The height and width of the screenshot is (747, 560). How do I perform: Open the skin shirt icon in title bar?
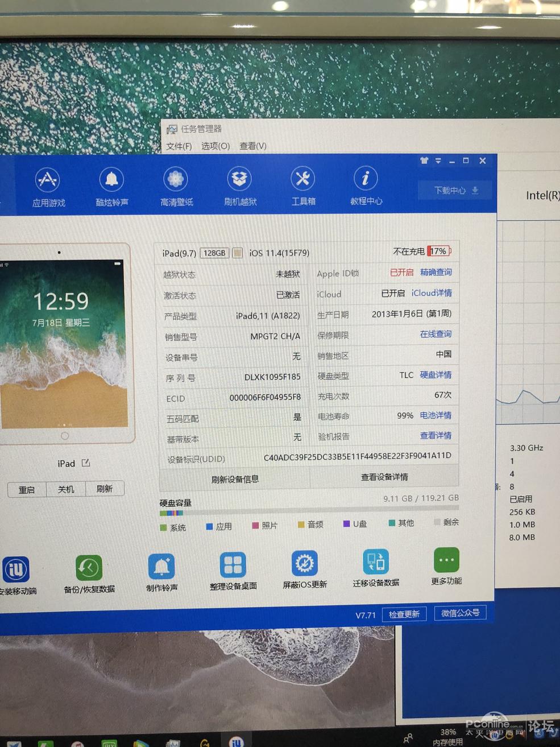coord(424,160)
